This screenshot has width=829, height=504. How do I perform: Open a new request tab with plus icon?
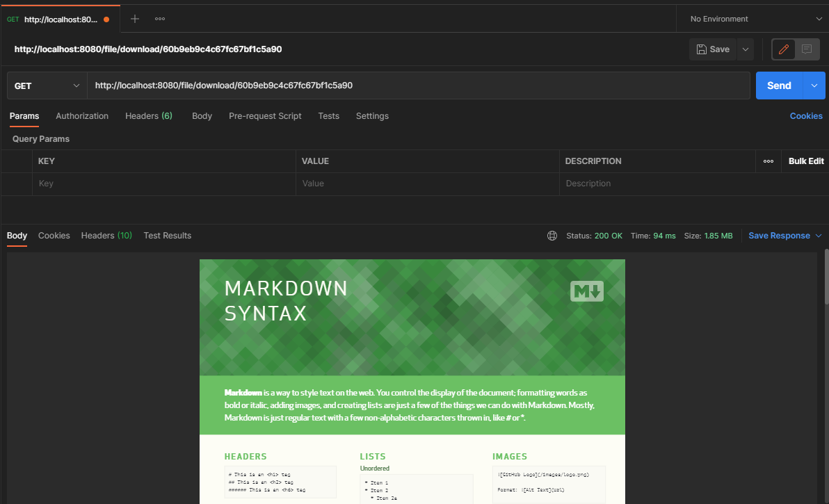tap(135, 19)
